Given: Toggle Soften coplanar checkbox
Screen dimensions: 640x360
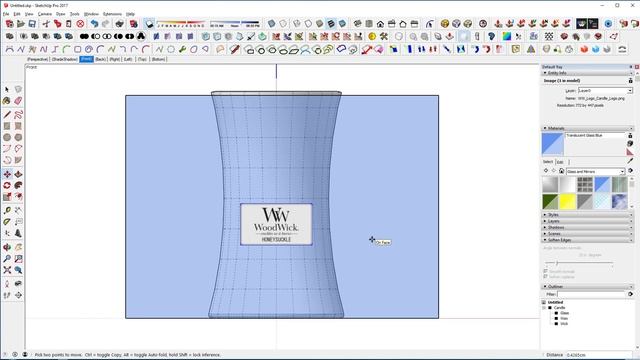Looking at the screenshot, I should [x=546, y=277].
